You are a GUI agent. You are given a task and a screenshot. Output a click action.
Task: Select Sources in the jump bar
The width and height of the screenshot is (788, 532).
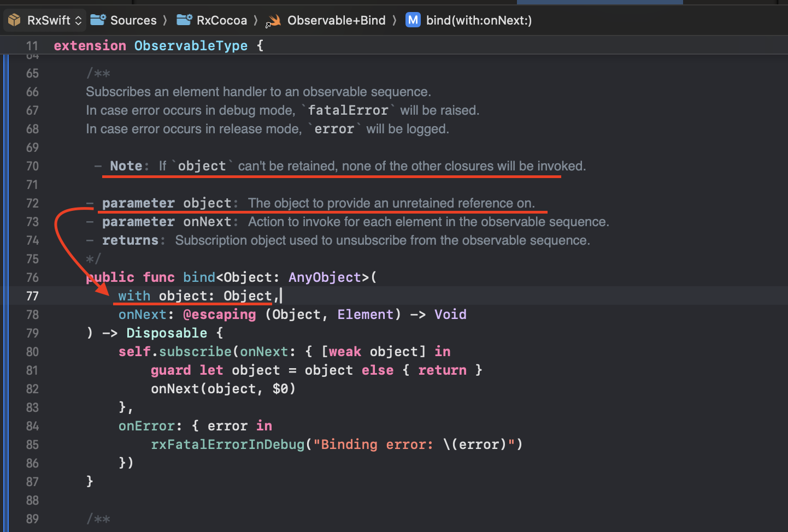click(x=133, y=20)
